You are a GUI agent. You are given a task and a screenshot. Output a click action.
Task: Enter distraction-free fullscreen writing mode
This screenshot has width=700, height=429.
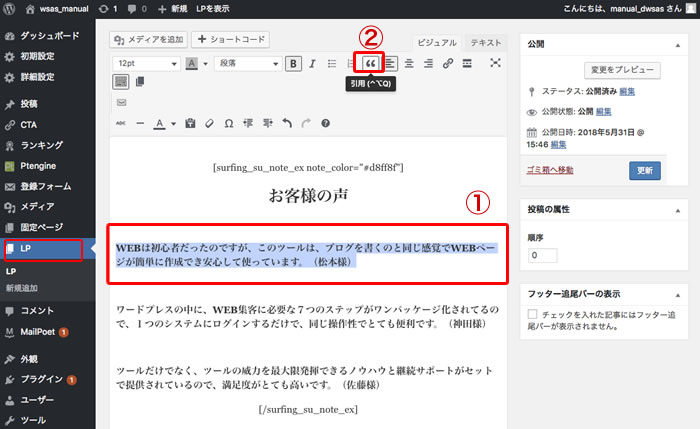(x=495, y=63)
